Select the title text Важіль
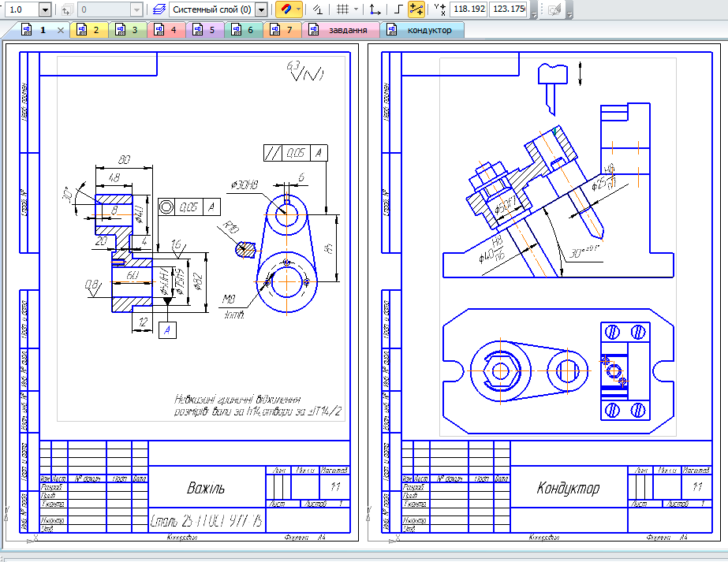The height and width of the screenshot is (562, 728). click(206, 488)
